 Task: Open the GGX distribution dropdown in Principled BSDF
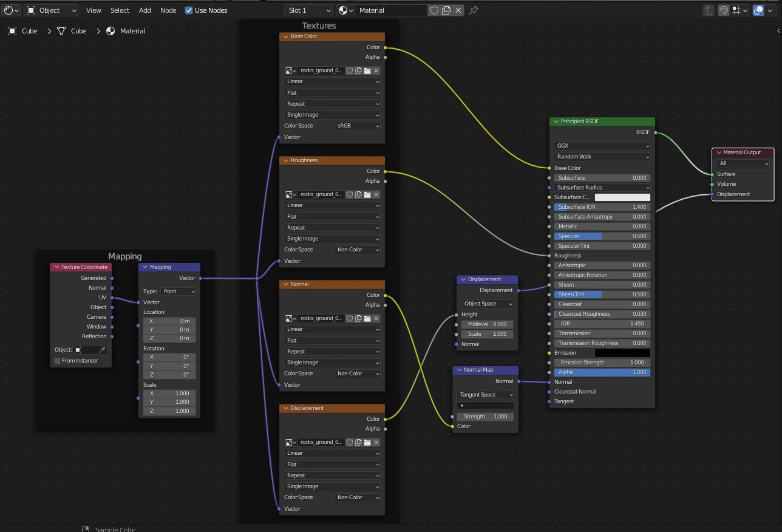pos(602,146)
